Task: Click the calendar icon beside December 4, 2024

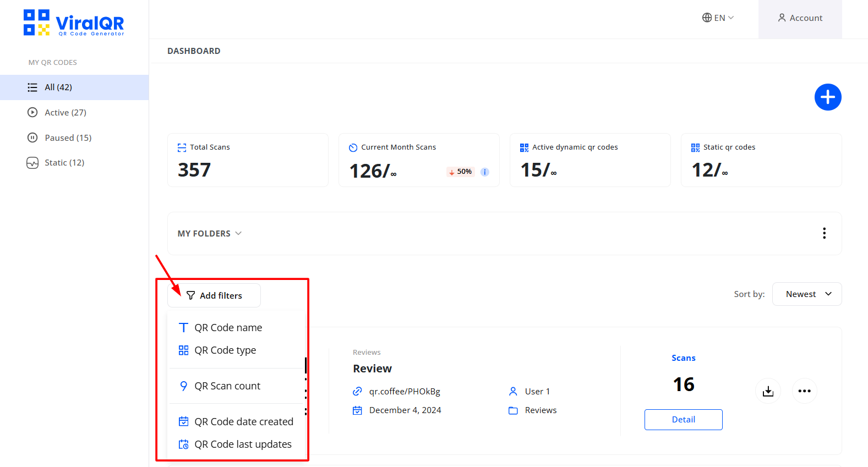Action: click(x=358, y=410)
